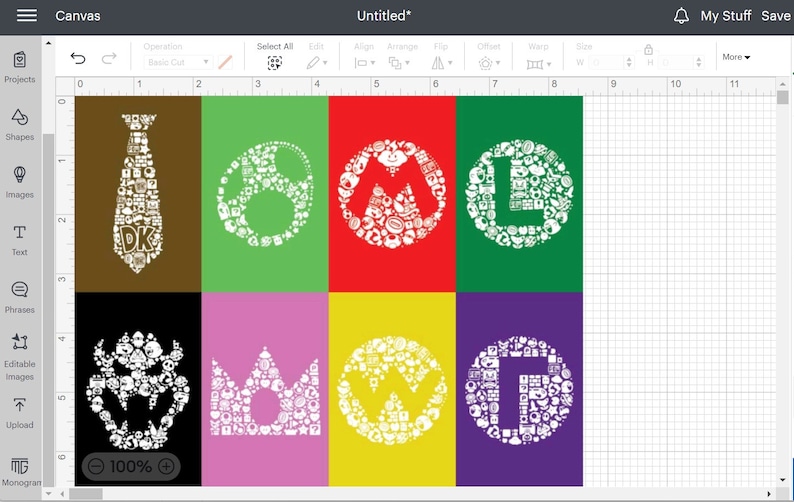Open the Edit pencil dropdown
The image size is (794, 502).
[x=317, y=63]
